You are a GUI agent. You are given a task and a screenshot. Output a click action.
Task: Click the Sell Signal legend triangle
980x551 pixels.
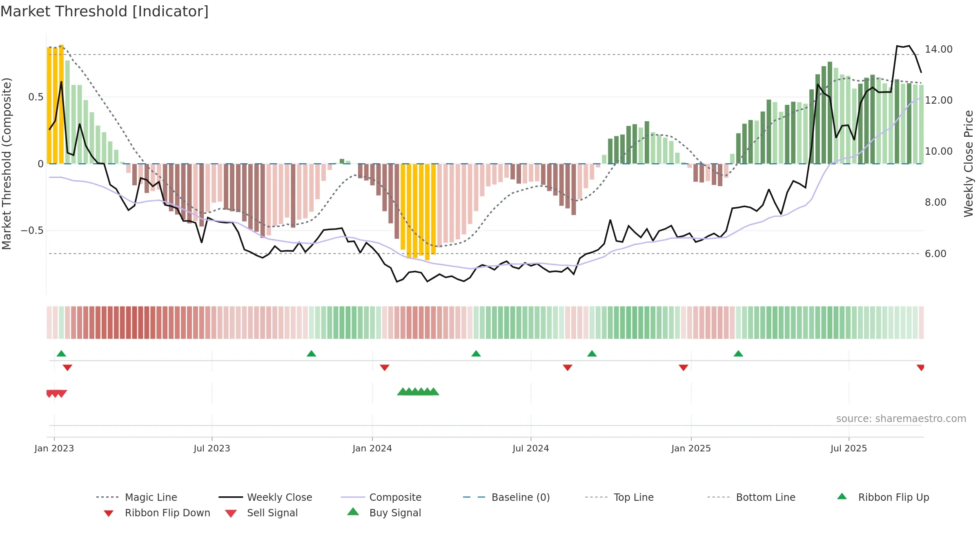click(231, 513)
